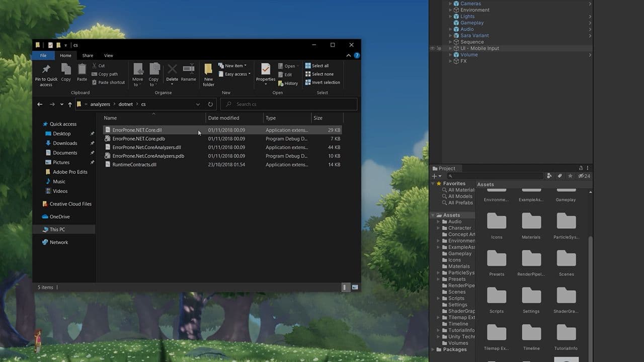Select the RuntimeContracts.dll file
This screenshot has height=362, width=644.
point(134,164)
